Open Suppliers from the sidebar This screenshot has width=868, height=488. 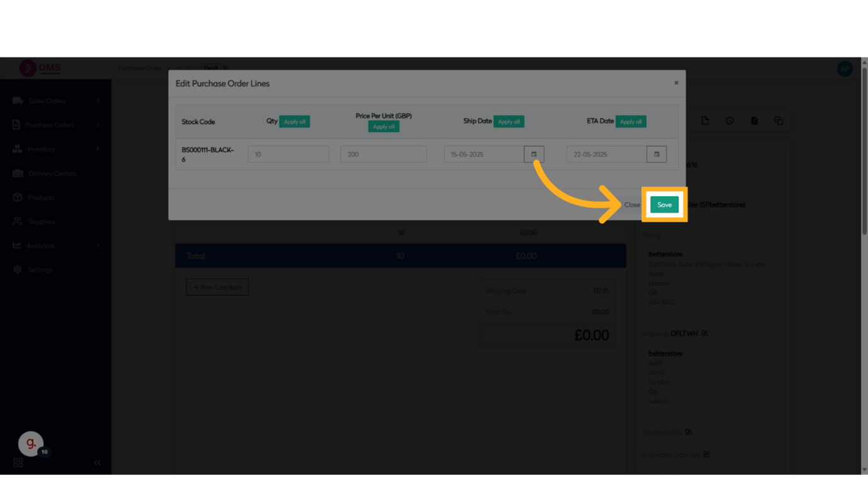coord(42,222)
